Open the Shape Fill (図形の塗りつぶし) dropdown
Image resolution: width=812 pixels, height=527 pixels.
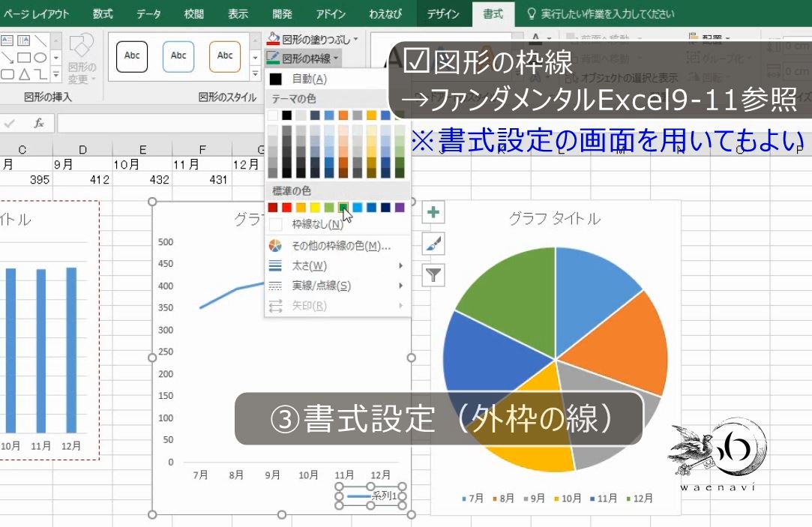click(312, 39)
